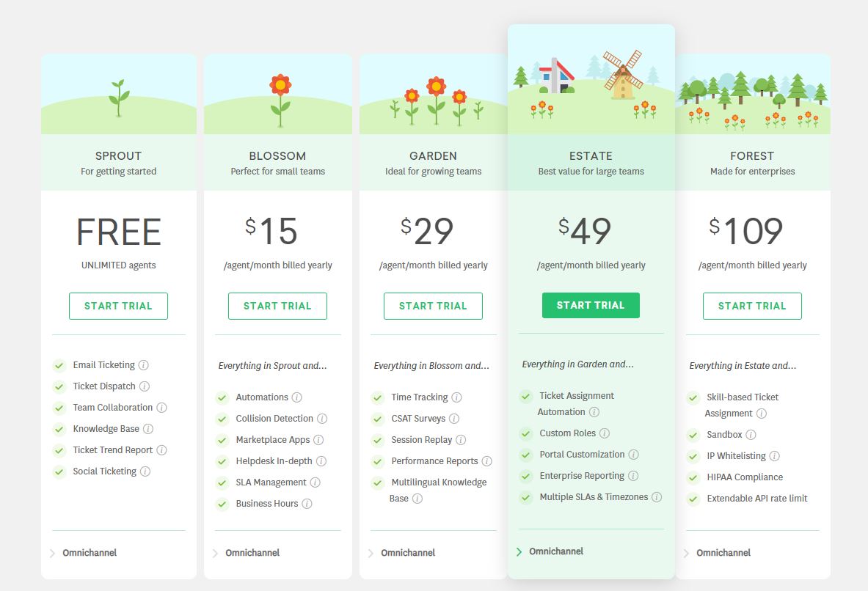Image resolution: width=868 pixels, height=591 pixels.
Task: Open info tooltip for Session Replay
Action: (x=461, y=440)
